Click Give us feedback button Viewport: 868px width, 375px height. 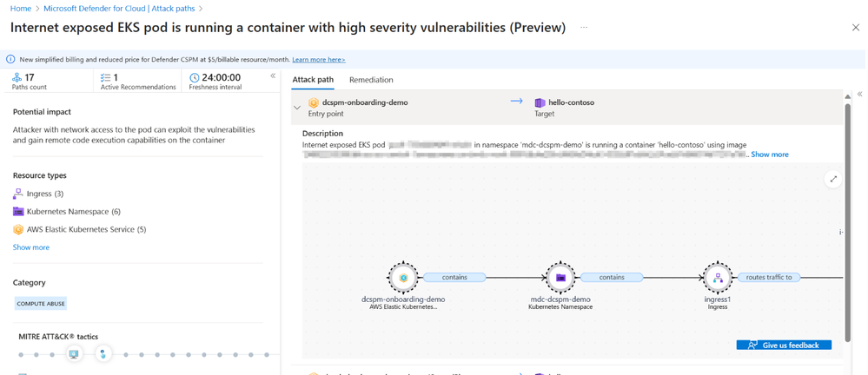point(784,345)
